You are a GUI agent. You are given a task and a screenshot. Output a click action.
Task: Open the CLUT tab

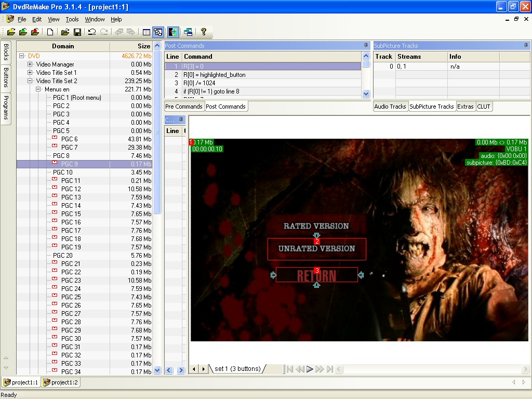click(x=484, y=107)
